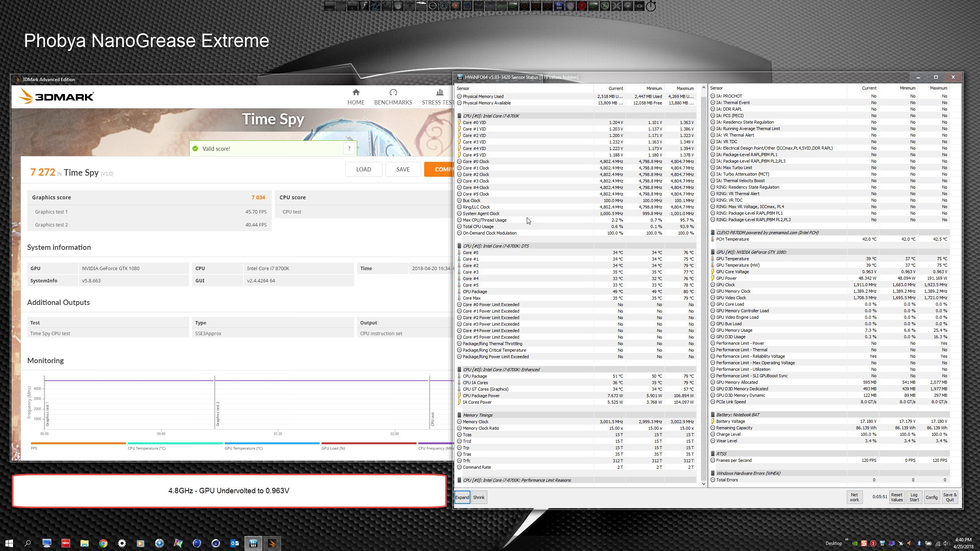Open Outlook from the taskbar
Viewport: 980px width, 551px height.
[x=234, y=543]
